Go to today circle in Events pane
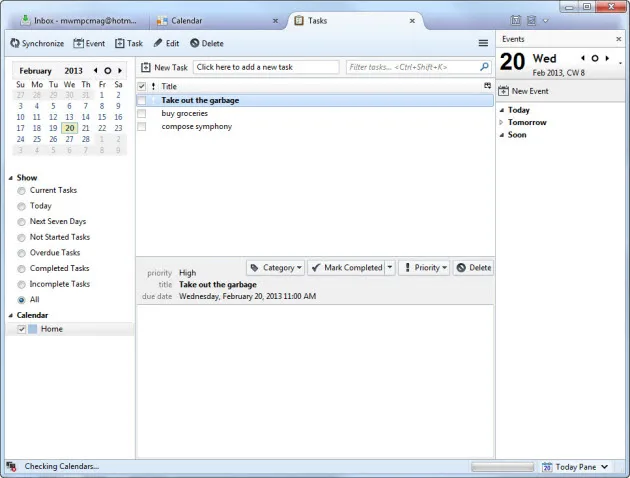This screenshot has height=478, width=630. tap(595, 58)
